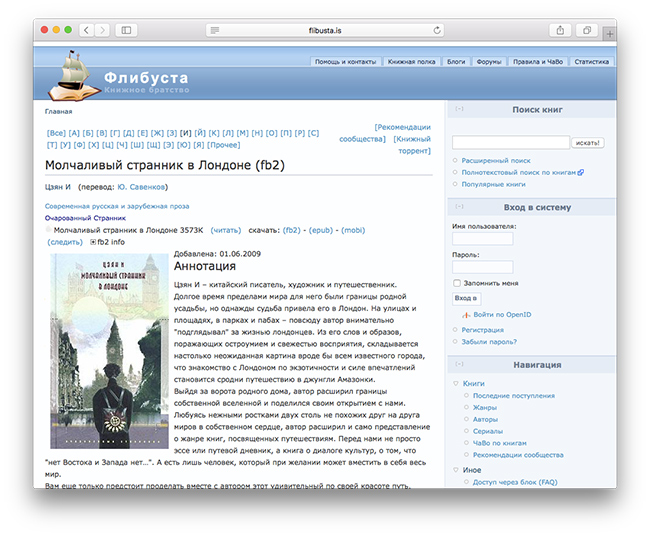Open Авторы in navigation
Viewport: 650px width, 536px height.
pyautogui.click(x=485, y=419)
